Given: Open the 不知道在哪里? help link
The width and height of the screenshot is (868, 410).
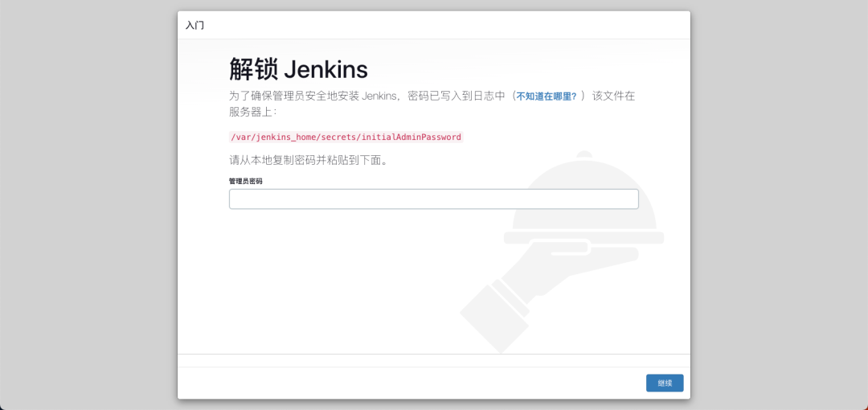Looking at the screenshot, I should coord(547,96).
